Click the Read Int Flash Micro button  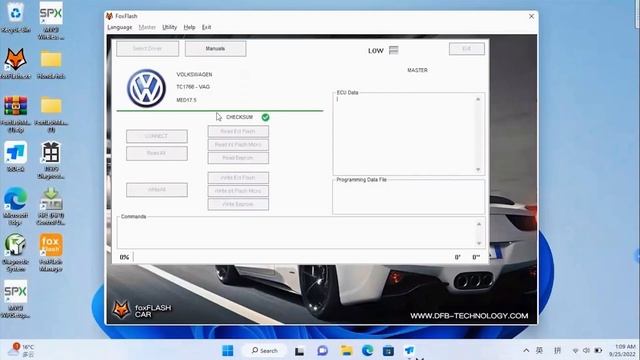(x=238, y=144)
